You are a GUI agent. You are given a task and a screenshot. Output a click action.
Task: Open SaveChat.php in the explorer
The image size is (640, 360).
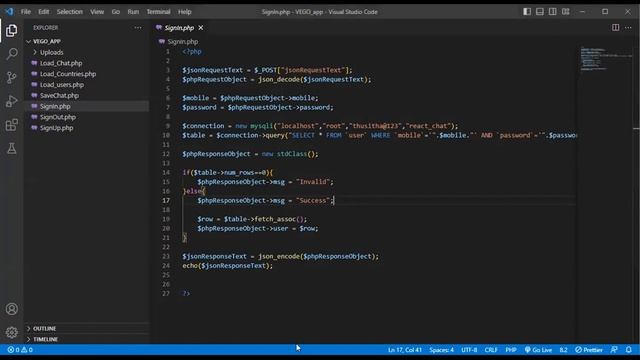[59, 96]
